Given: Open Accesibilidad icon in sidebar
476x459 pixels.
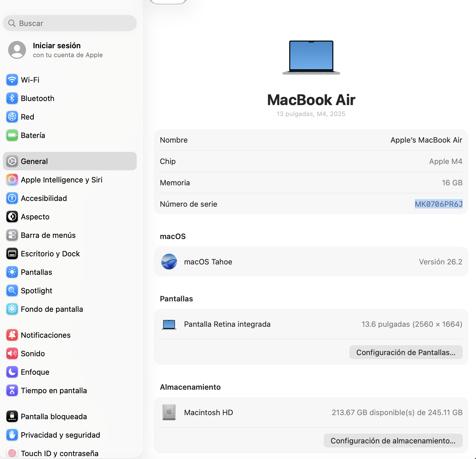Looking at the screenshot, I should point(12,198).
